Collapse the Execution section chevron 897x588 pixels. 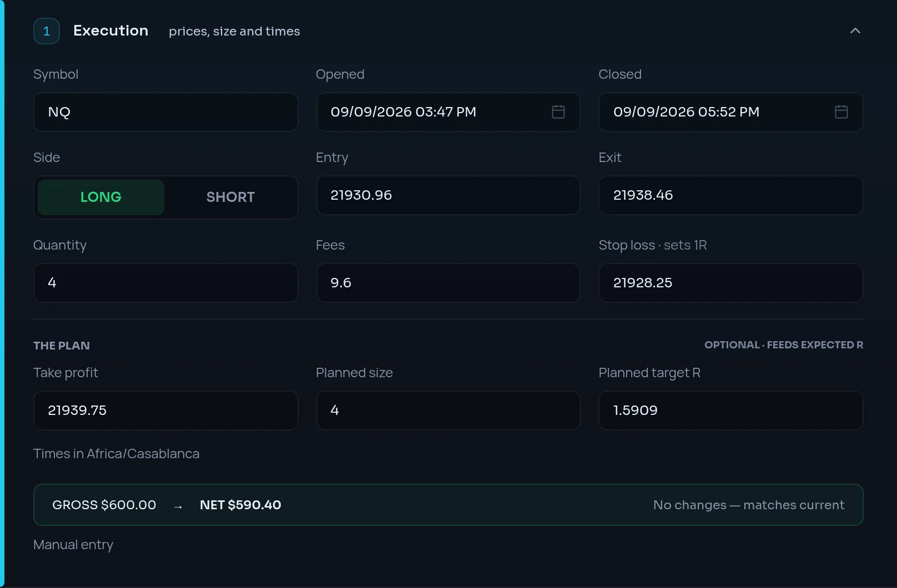855,31
